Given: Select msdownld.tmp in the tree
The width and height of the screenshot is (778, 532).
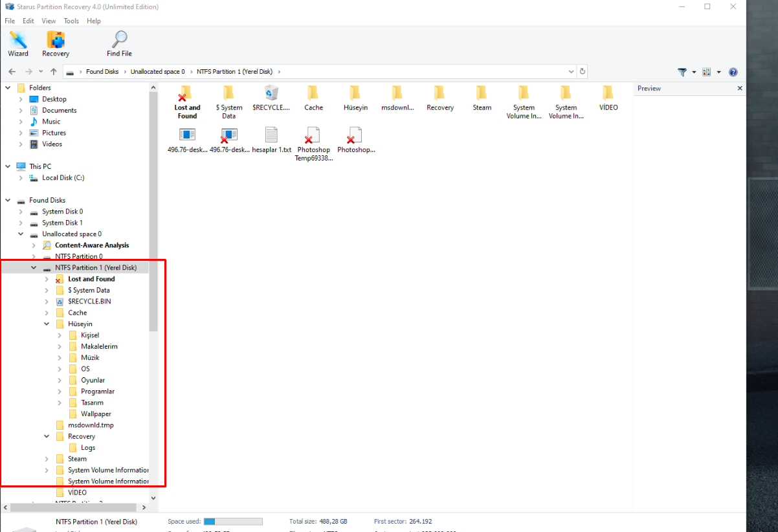Looking at the screenshot, I should 91,425.
